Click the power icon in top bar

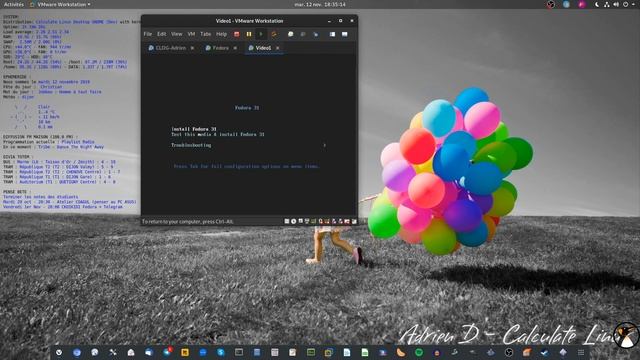click(x=625, y=4)
